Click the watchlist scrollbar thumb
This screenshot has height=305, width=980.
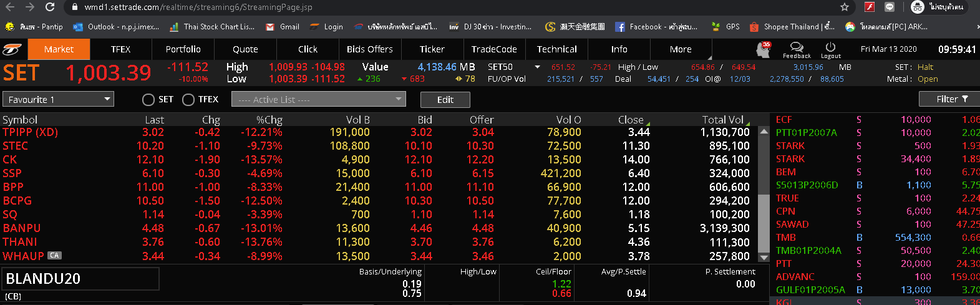(764, 222)
